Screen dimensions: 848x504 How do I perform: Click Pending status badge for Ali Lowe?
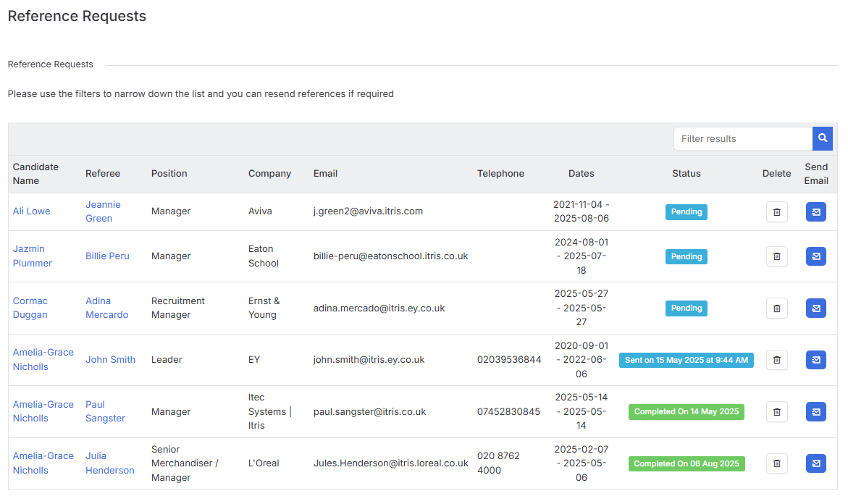pyautogui.click(x=687, y=211)
